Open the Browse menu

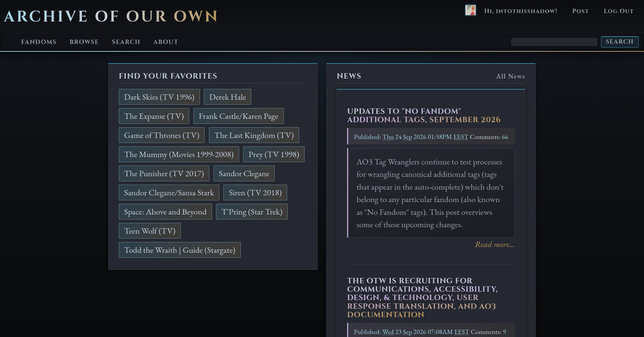pos(84,42)
